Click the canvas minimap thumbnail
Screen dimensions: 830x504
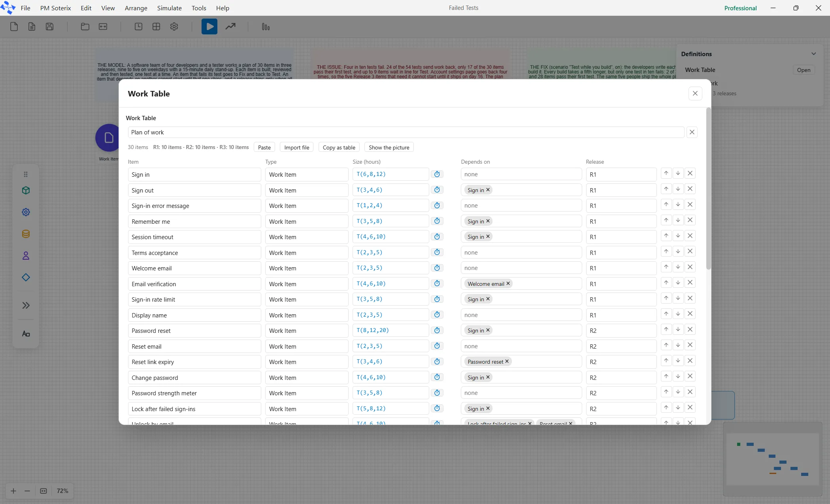coord(772,459)
